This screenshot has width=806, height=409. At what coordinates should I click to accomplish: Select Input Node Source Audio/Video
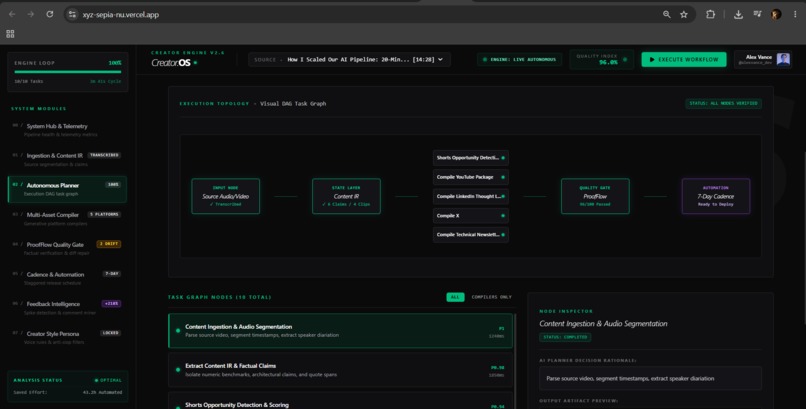(x=226, y=196)
